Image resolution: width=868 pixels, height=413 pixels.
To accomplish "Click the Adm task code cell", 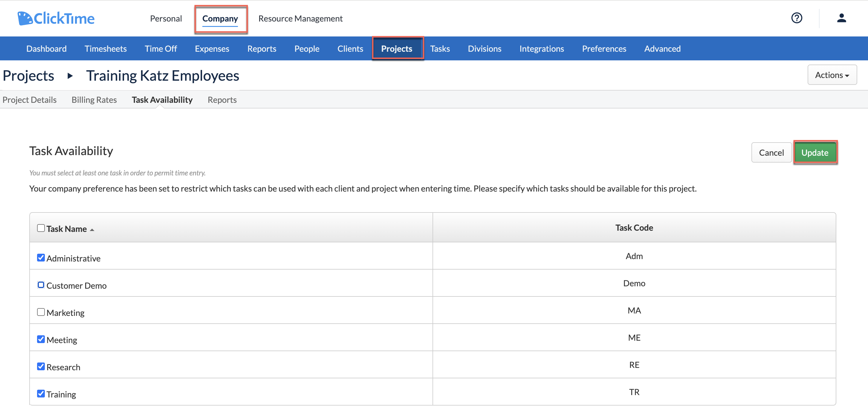I will coord(634,256).
